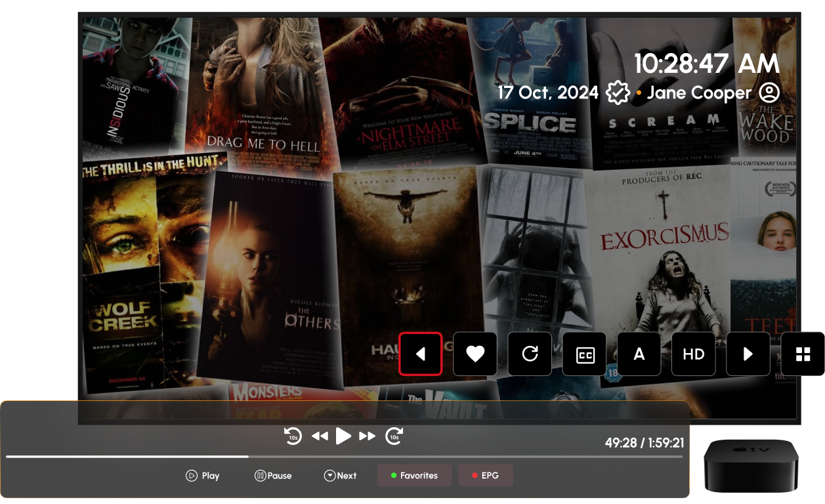This screenshot has width=825, height=504.
Task: Add to favorites with heart icon
Action: (475, 354)
